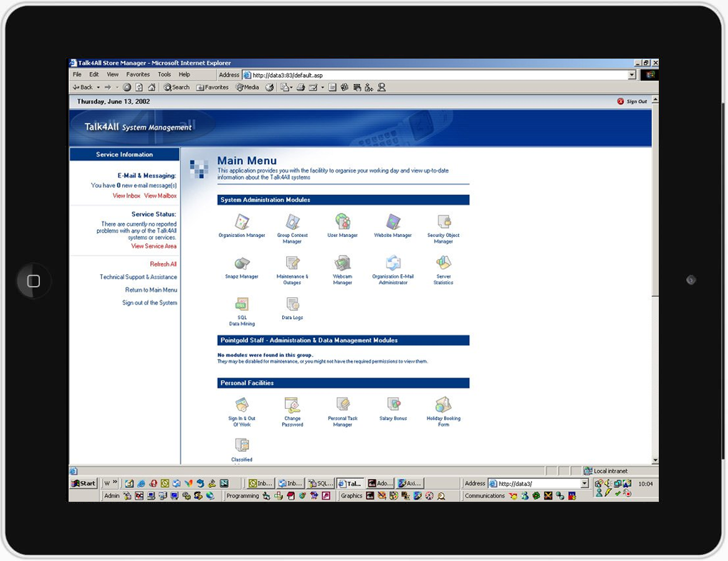The image size is (728, 561).
Task: Open the Website Manager module
Action: coord(393,226)
